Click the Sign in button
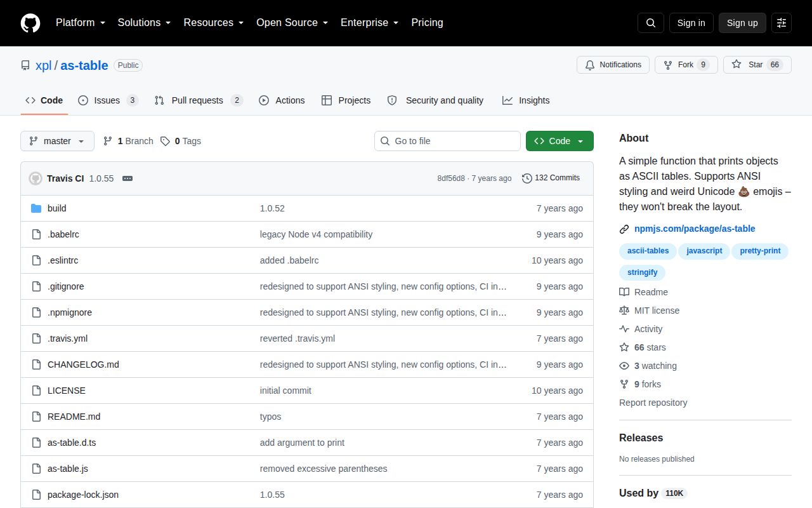This screenshot has height=508, width=812. click(x=691, y=23)
